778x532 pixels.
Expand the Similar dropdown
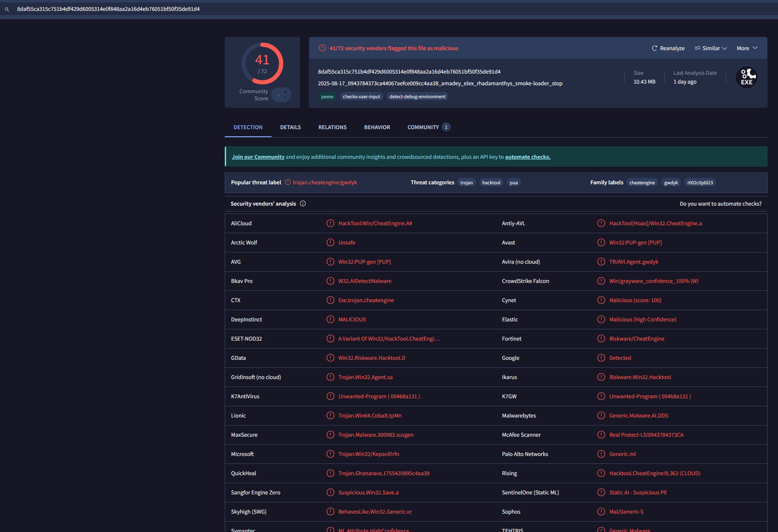point(711,48)
